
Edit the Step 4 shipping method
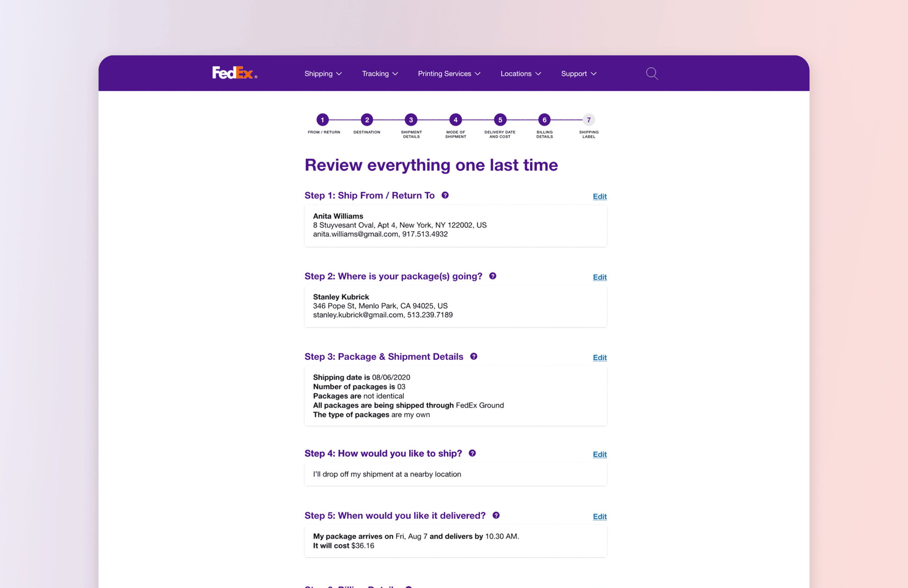pyautogui.click(x=599, y=454)
